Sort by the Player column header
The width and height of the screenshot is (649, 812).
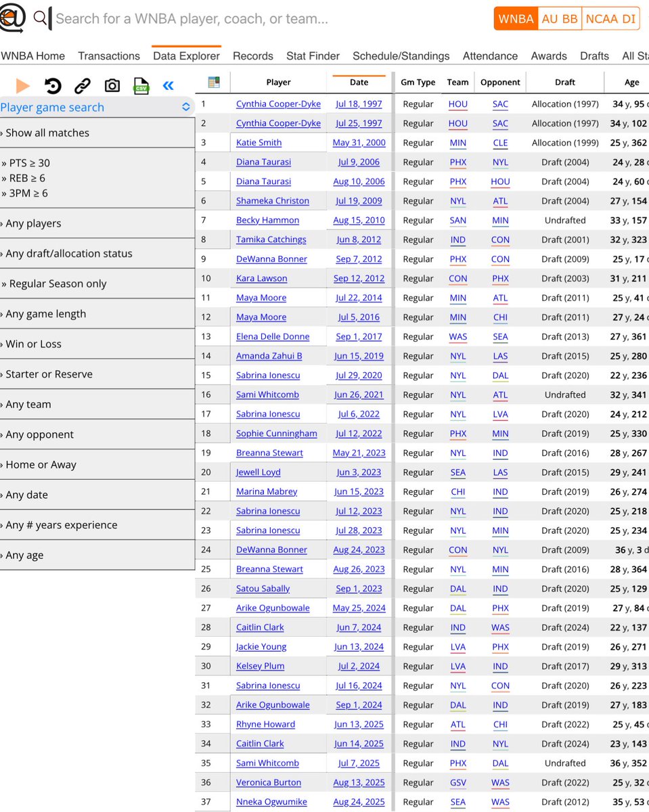tap(278, 83)
